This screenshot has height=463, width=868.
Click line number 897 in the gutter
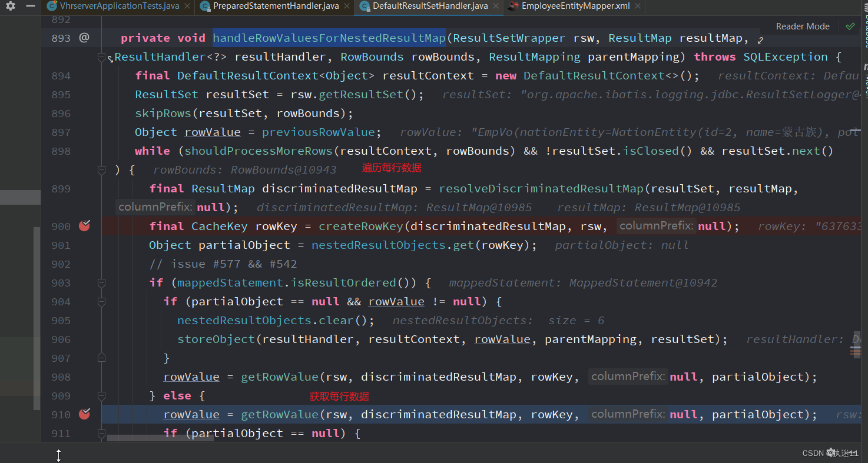(x=61, y=132)
